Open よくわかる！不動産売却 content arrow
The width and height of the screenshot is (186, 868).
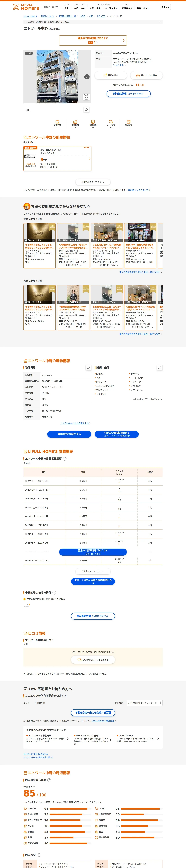68,739
